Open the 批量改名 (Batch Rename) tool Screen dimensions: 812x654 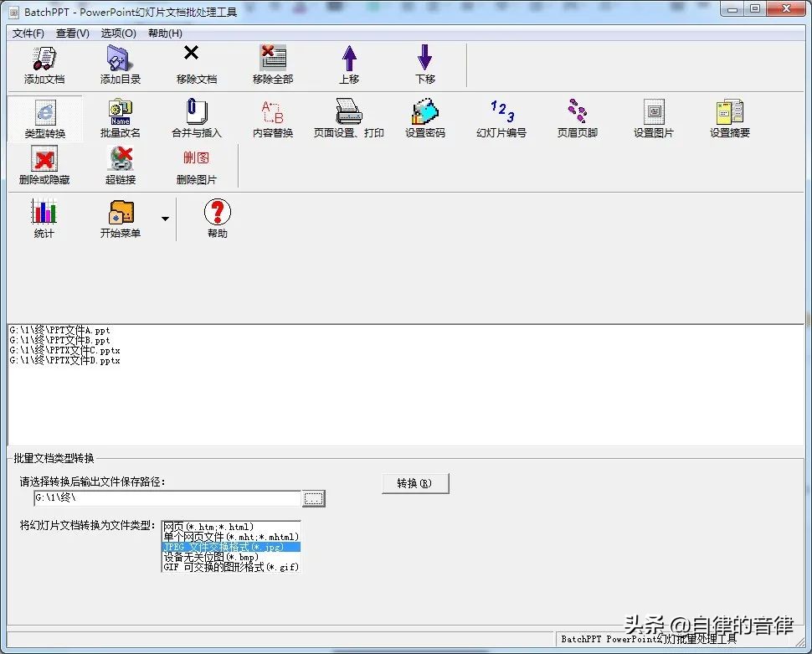[121, 119]
